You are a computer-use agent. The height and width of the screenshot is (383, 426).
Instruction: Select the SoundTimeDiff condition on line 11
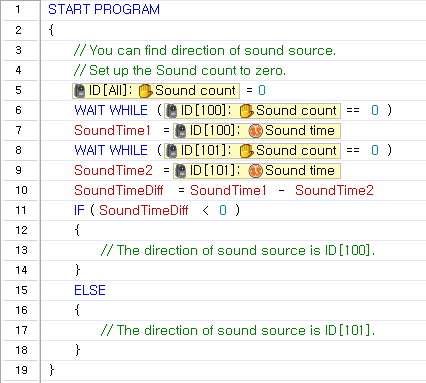point(144,210)
